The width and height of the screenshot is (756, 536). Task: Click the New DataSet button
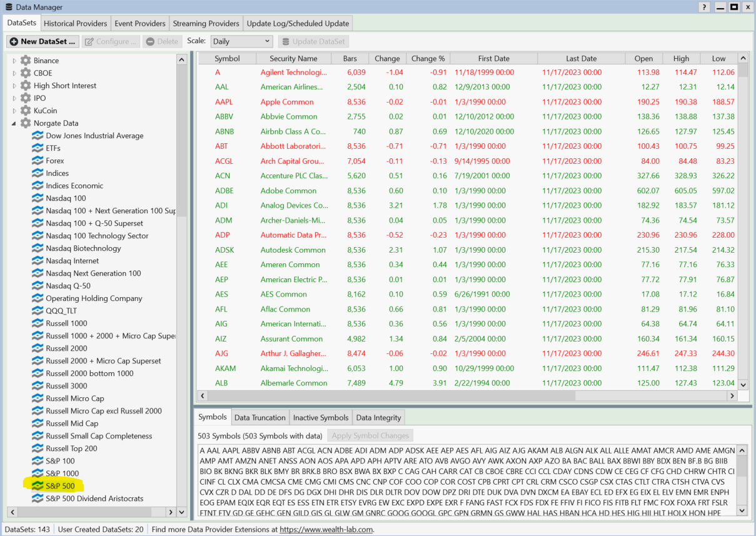[43, 41]
